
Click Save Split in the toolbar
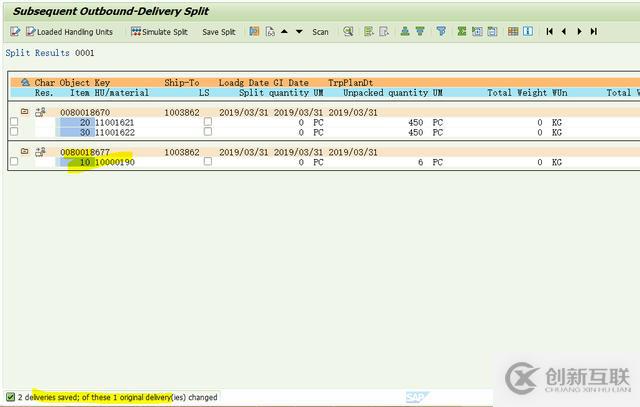[219, 32]
